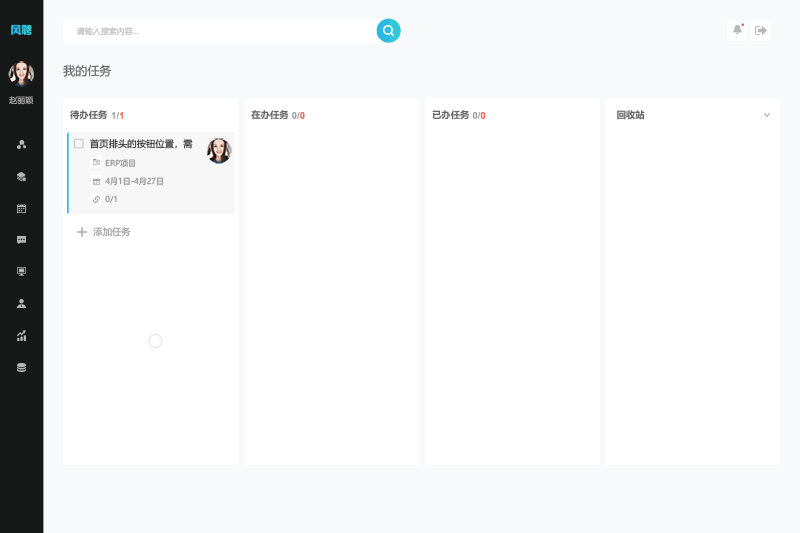Open the statistics chart sidebar icon
Screen dimensions: 800x533
[x=21, y=336]
